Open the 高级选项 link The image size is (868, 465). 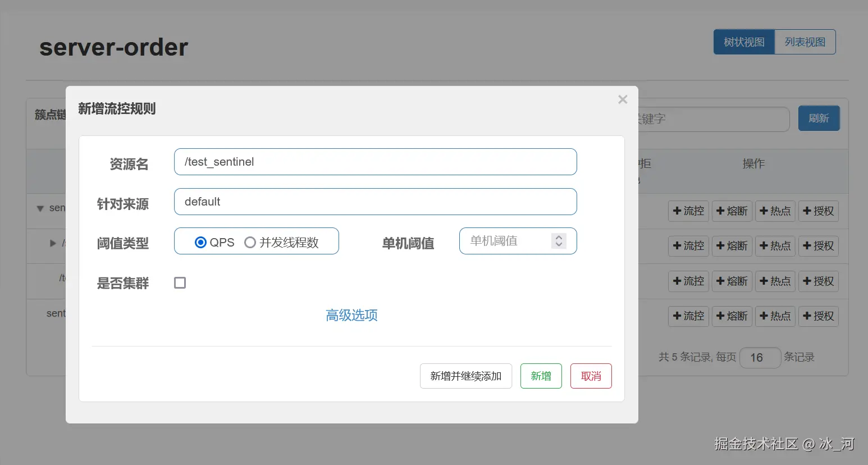(x=351, y=315)
